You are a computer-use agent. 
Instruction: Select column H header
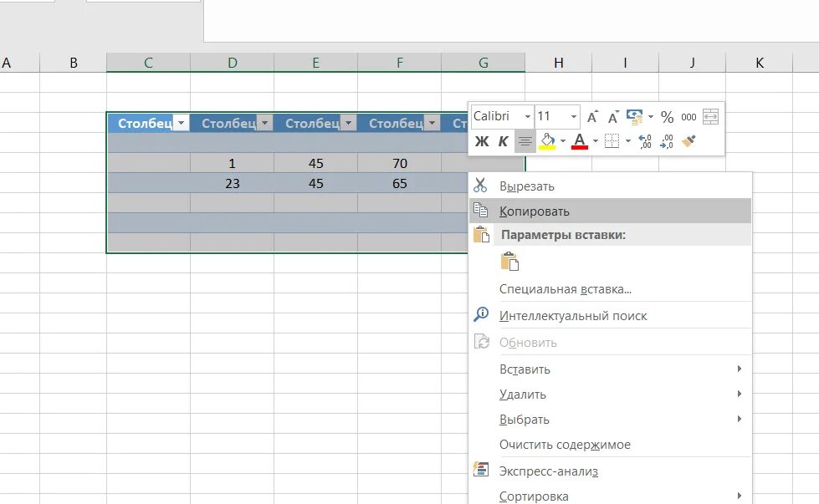click(x=558, y=63)
